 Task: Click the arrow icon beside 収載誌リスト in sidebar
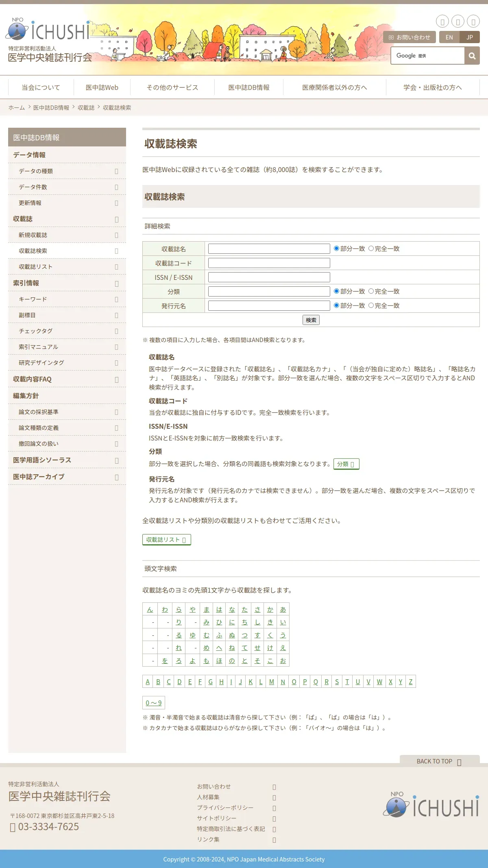point(116,267)
